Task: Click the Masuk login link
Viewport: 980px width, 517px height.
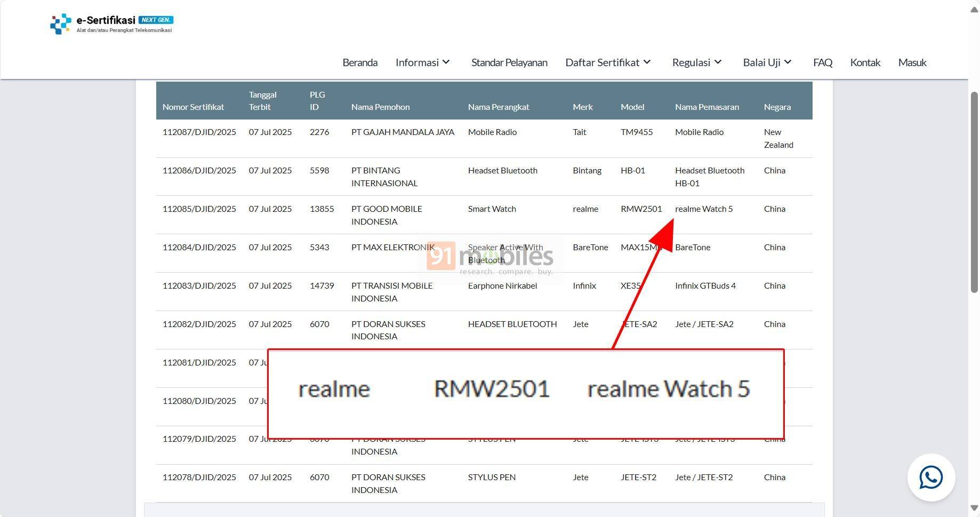Action: (912, 62)
